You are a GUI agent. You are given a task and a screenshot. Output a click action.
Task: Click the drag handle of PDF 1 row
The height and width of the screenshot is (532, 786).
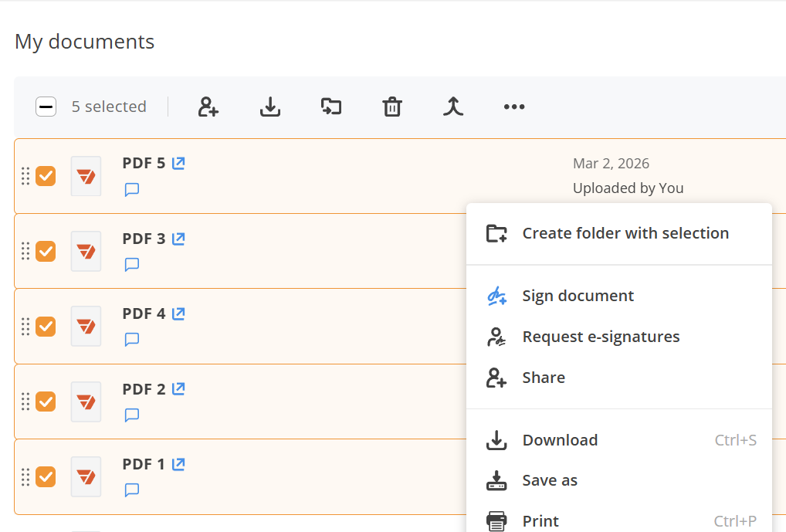coord(25,477)
